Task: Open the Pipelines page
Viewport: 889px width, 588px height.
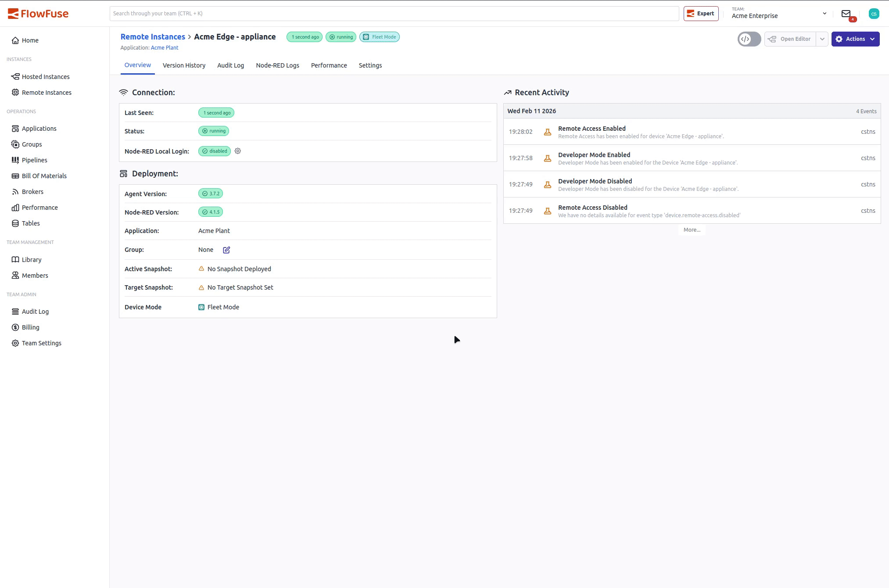Action: 34,160
